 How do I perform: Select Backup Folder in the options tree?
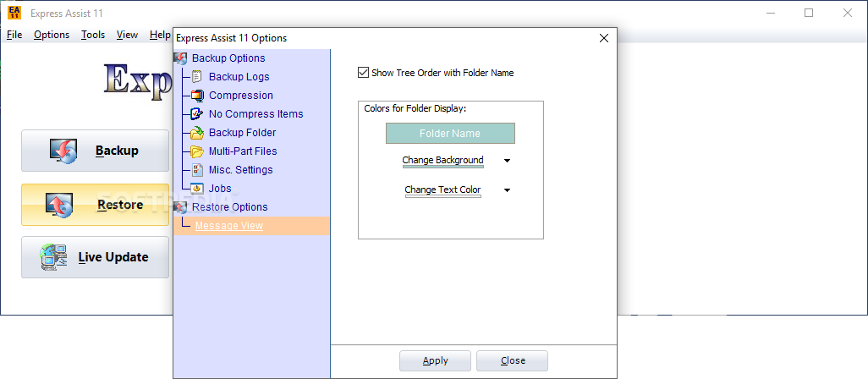pyautogui.click(x=243, y=133)
